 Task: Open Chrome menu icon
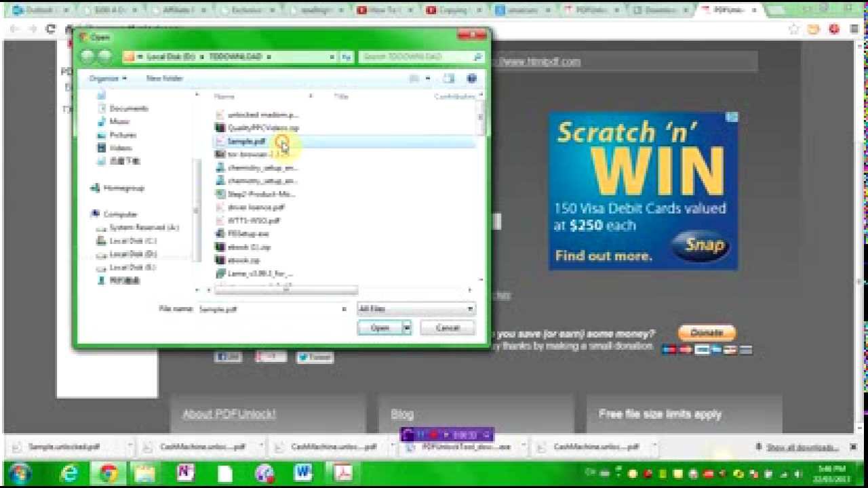click(x=854, y=29)
